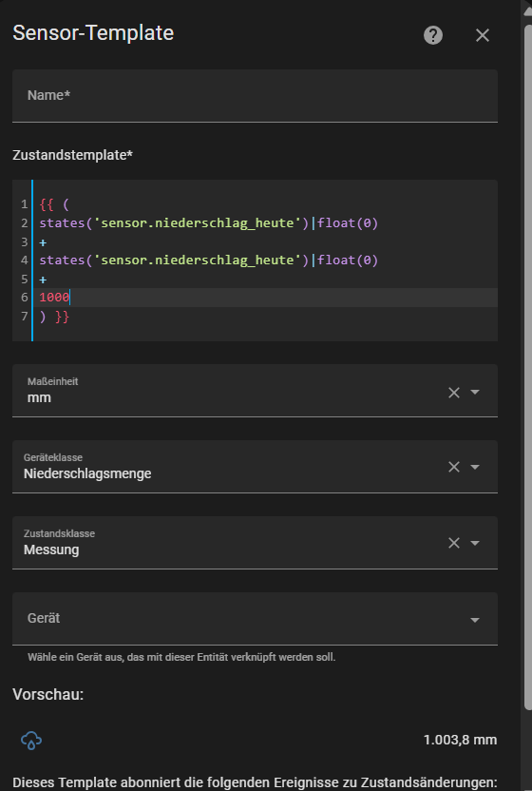532x791 pixels.
Task: Expand the Maßeinheit dropdown arrow
Action: 474,392
